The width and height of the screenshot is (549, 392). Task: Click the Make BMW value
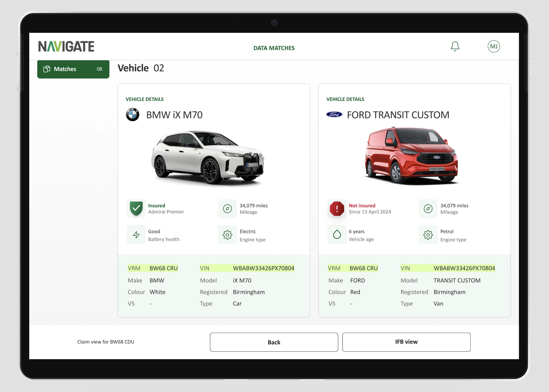click(x=157, y=280)
